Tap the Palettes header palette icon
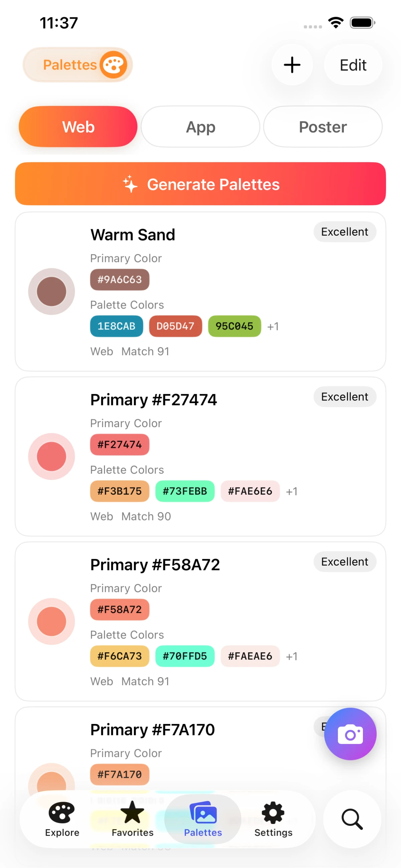This screenshot has width=401, height=868. pyautogui.click(x=113, y=65)
